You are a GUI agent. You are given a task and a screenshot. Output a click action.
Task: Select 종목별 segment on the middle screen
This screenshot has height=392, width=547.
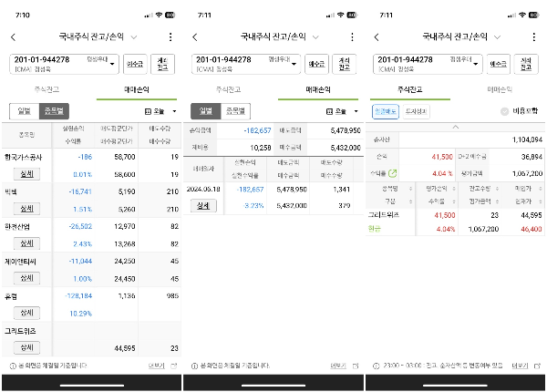tap(235, 111)
